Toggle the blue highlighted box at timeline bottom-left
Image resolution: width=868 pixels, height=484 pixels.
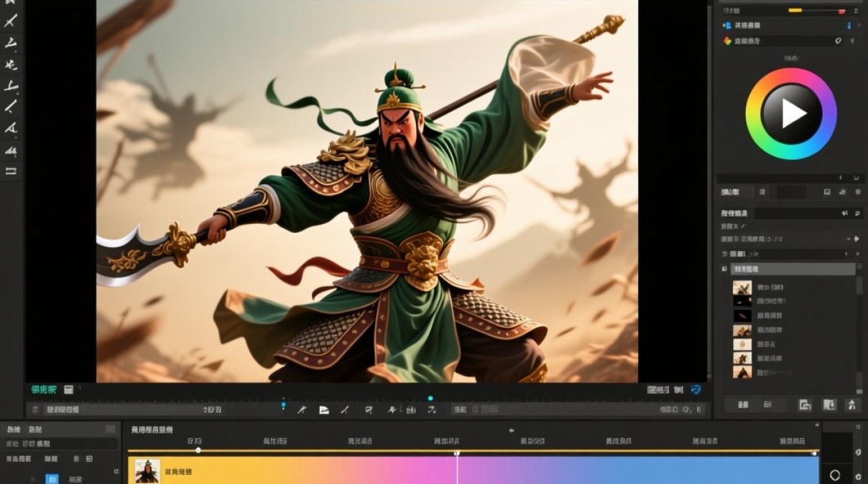click(52, 479)
